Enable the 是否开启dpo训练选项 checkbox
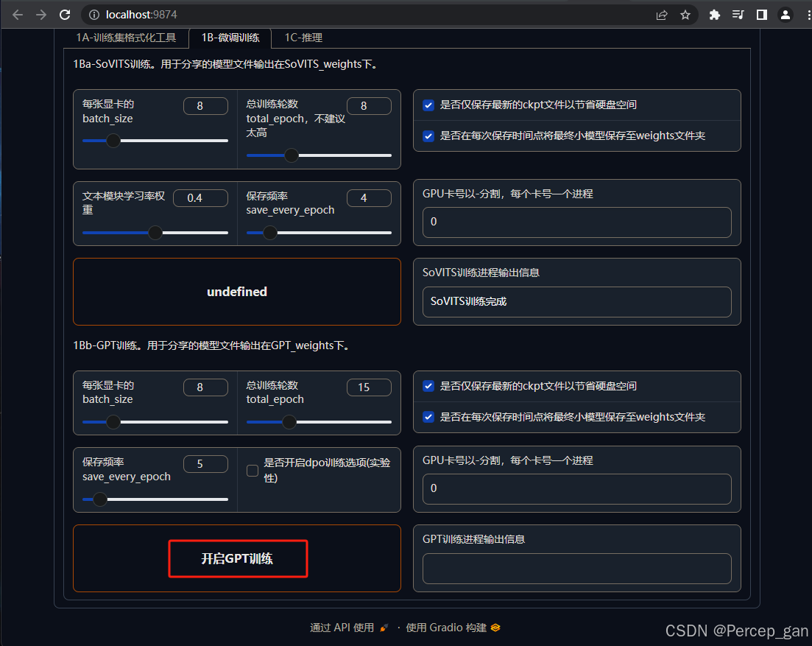The image size is (812, 646). 253,471
